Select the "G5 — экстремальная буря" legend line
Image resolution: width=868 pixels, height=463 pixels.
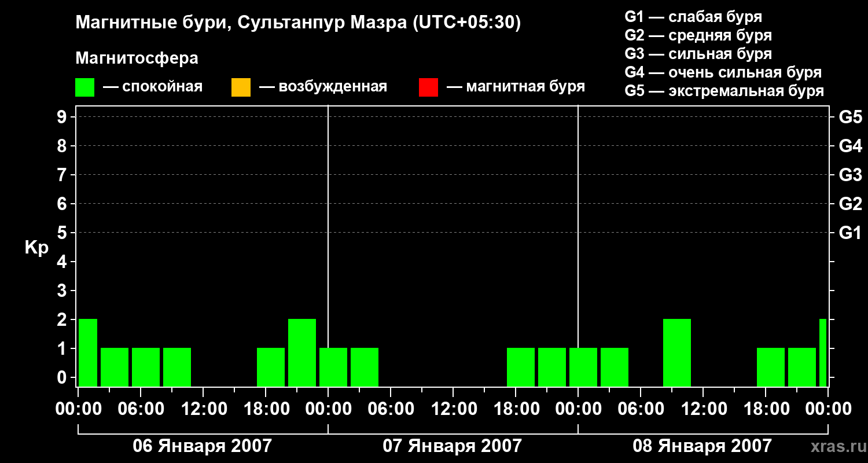[x=724, y=91]
